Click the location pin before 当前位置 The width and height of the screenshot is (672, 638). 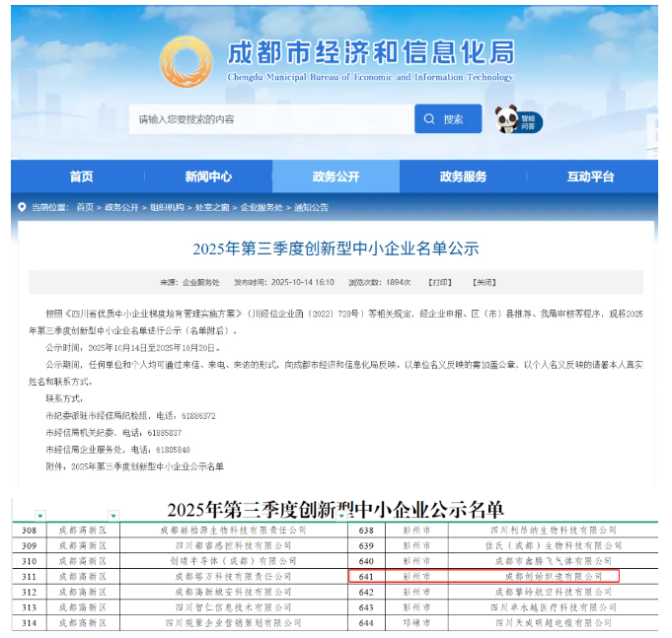click(22, 207)
